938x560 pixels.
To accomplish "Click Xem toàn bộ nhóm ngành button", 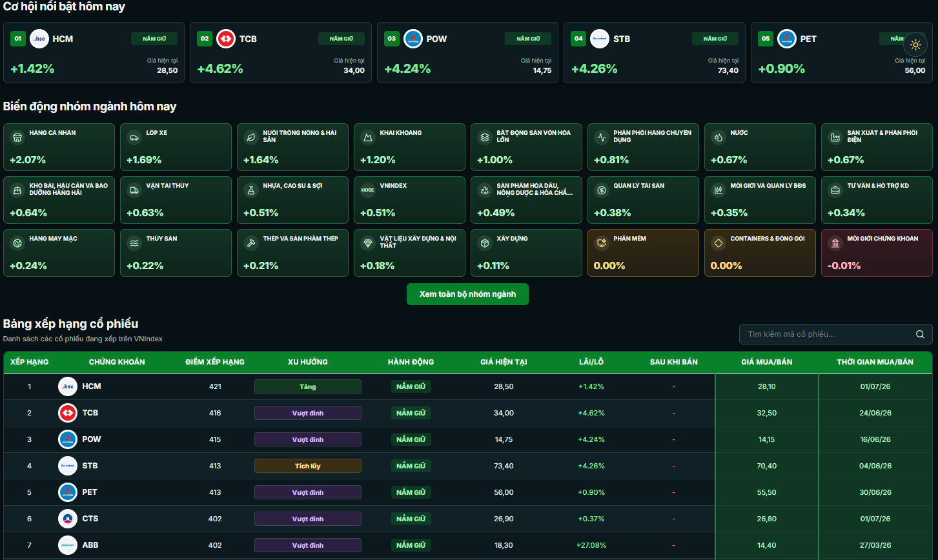I will [467, 294].
